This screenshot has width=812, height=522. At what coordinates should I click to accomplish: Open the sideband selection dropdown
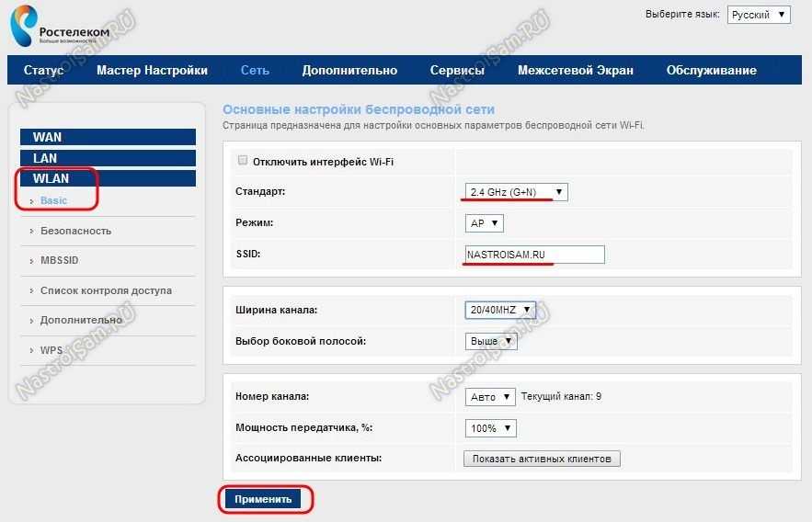click(x=491, y=341)
